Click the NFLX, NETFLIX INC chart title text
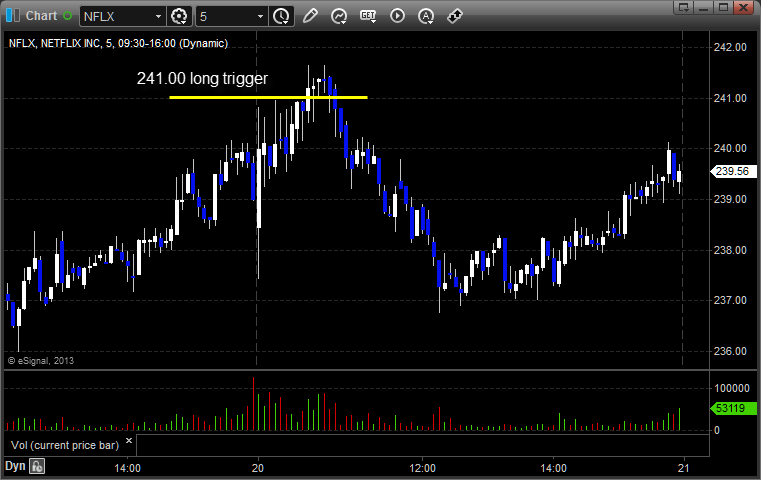The image size is (761, 480). 118,43
